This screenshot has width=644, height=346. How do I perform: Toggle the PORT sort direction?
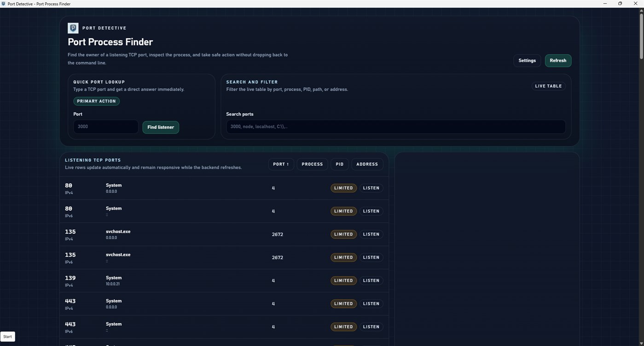[x=281, y=164]
